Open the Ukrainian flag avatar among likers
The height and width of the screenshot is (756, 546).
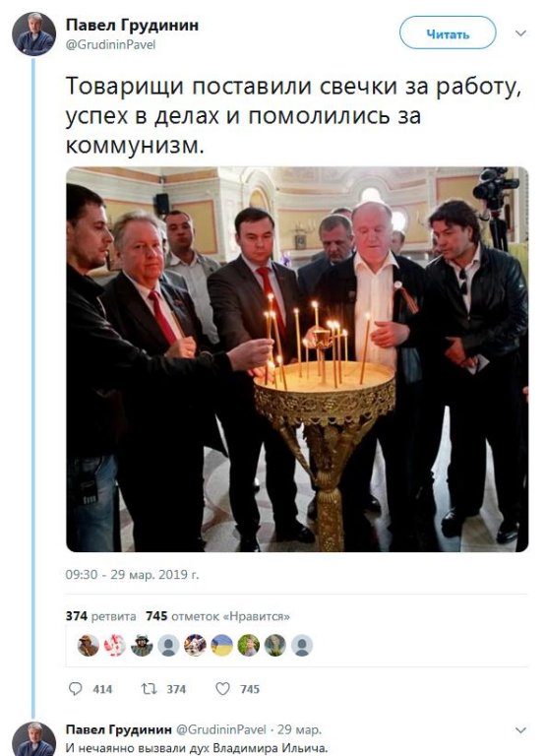coord(221,645)
